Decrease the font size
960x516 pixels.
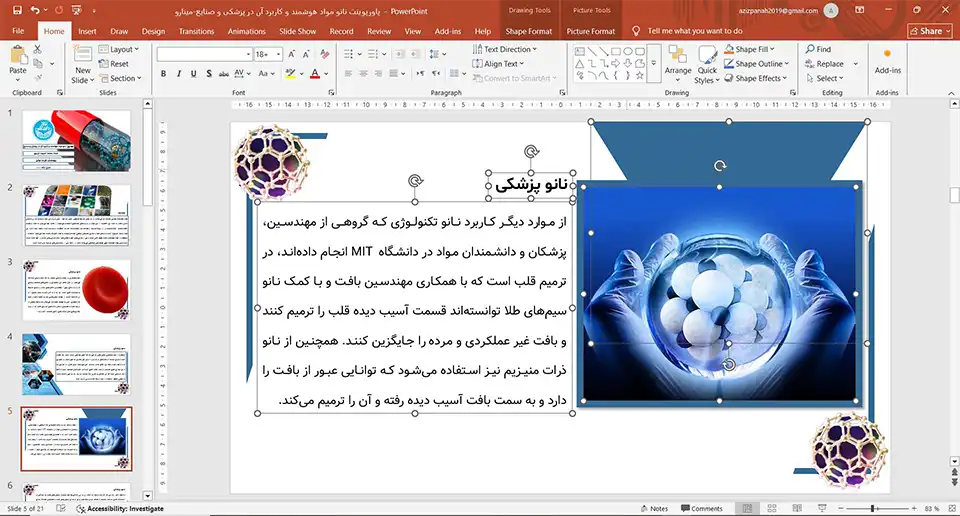click(x=306, y=54)
